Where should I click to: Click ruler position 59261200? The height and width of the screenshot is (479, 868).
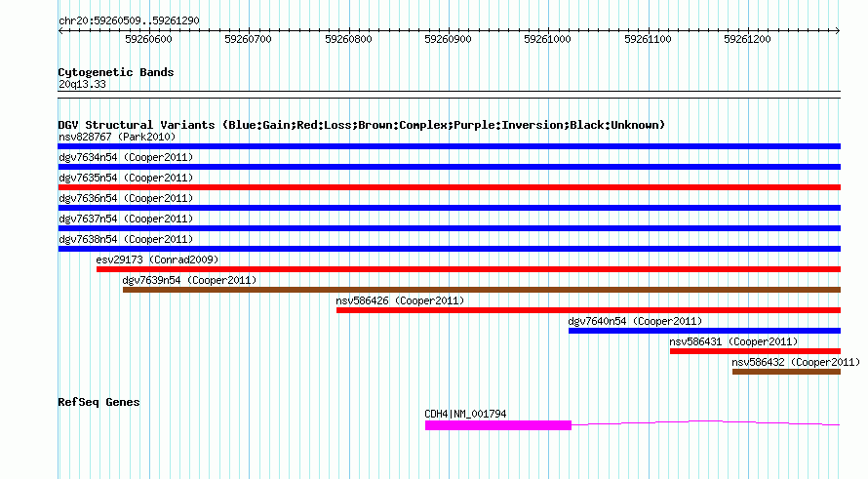(747, 39)
